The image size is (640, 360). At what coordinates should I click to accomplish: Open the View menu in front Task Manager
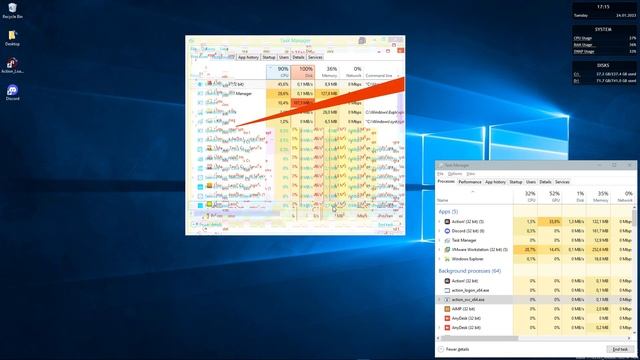coord(470,174)
